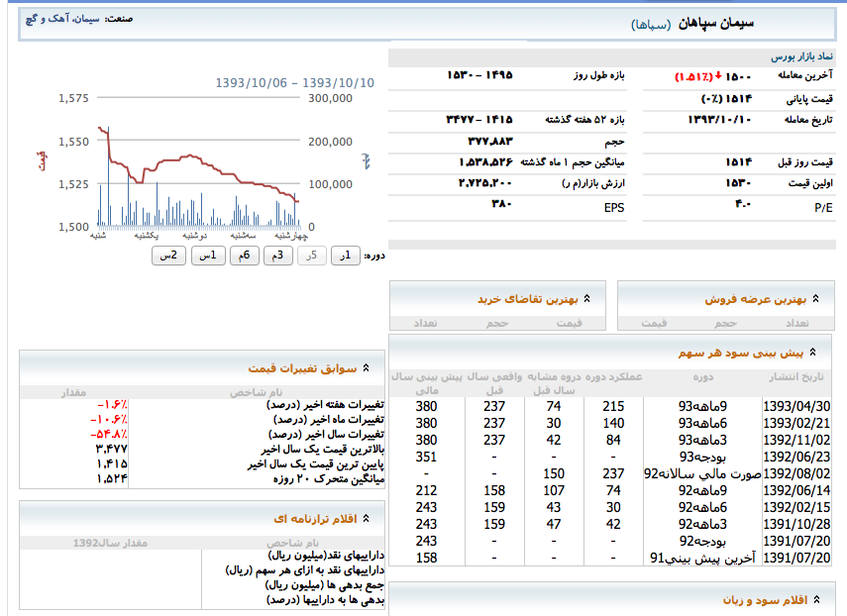The height and width of the screenshot is (616, 847).
Task: Click the تغییرات سال اخیر (درصد) row
Action: 202,434
